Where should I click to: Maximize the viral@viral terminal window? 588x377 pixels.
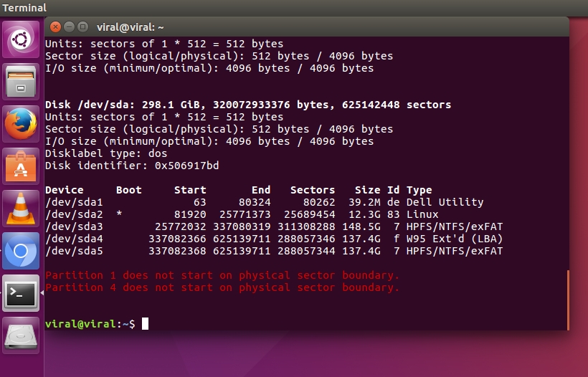point(82,27)
